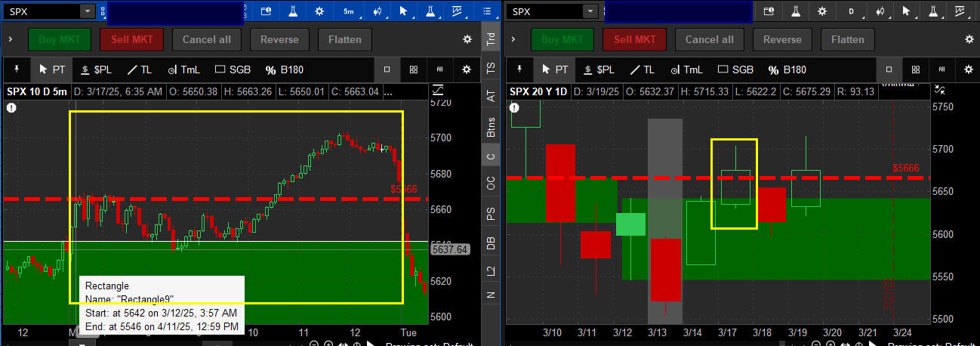The width and height of the screenshot is (980, 346).
Task: Click the Buy MKT button in left panel
Action: click(60, 39)
